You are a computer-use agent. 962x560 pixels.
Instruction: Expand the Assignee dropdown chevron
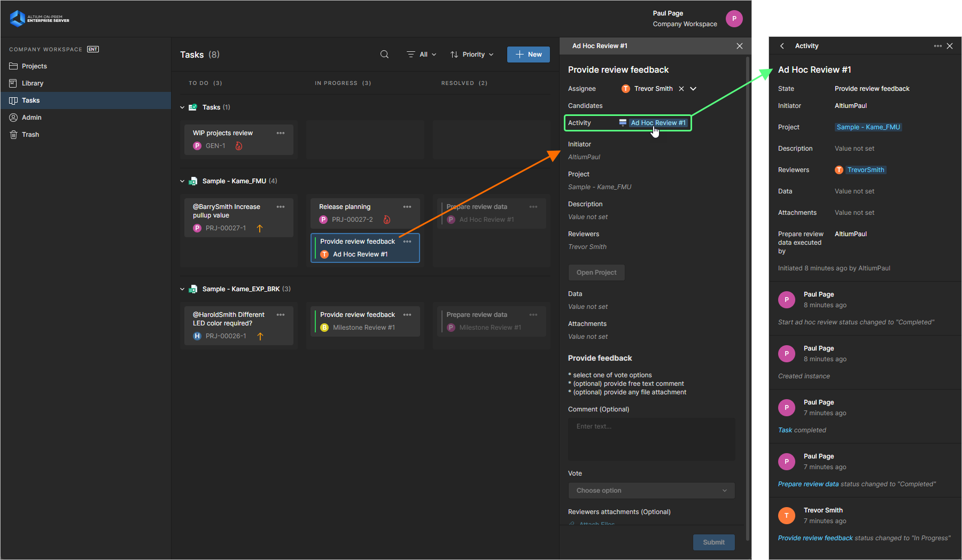(x=693, y=89)
